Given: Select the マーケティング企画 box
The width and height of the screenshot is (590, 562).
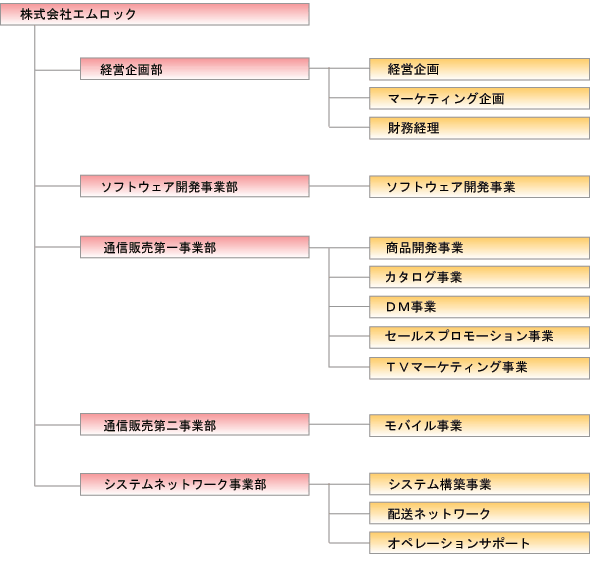Looking at the screenshot, I should pyautogui.click(x=479, y=99).
